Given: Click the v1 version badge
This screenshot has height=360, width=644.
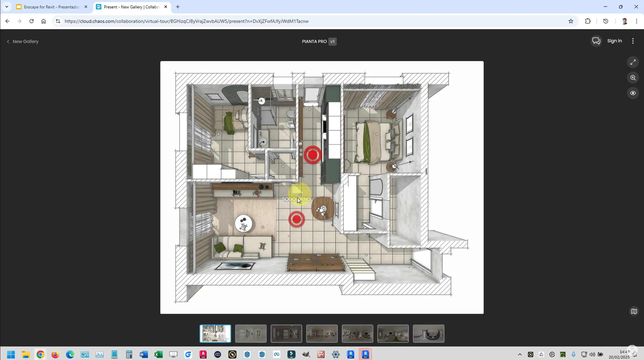Looking at the screenshot, I should click(332, 42).
